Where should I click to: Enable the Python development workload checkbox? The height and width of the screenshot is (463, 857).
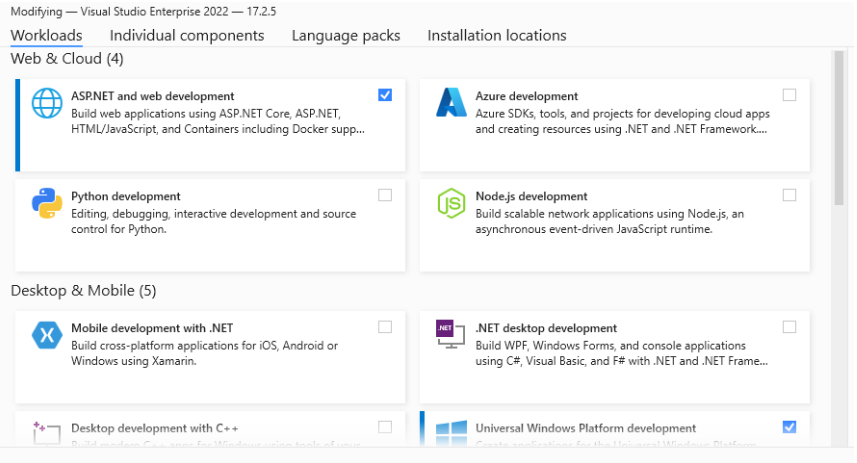(385, 195)
